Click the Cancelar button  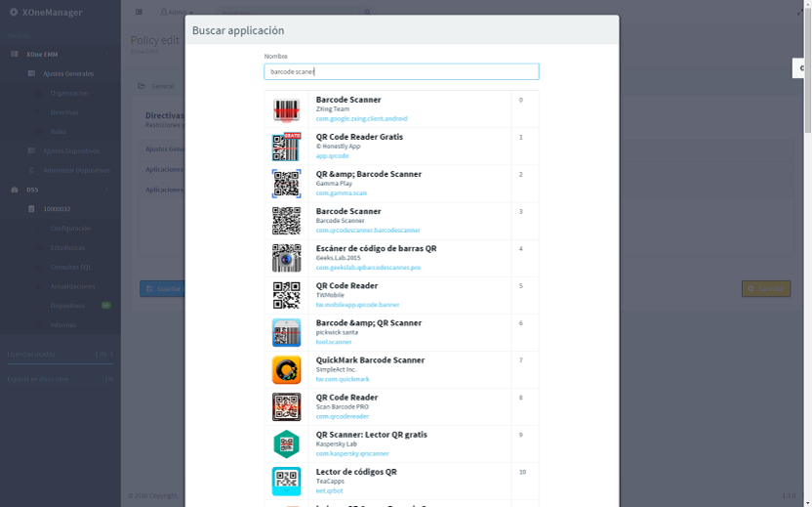[766, 289]
